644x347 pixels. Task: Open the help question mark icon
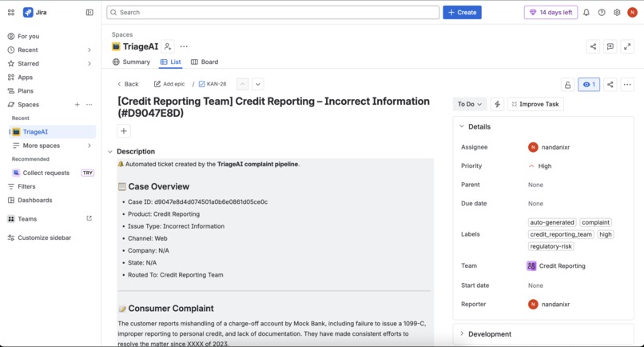(x=602, y=12)
